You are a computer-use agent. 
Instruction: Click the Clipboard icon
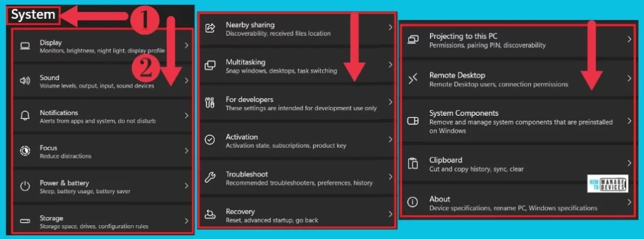413,164
